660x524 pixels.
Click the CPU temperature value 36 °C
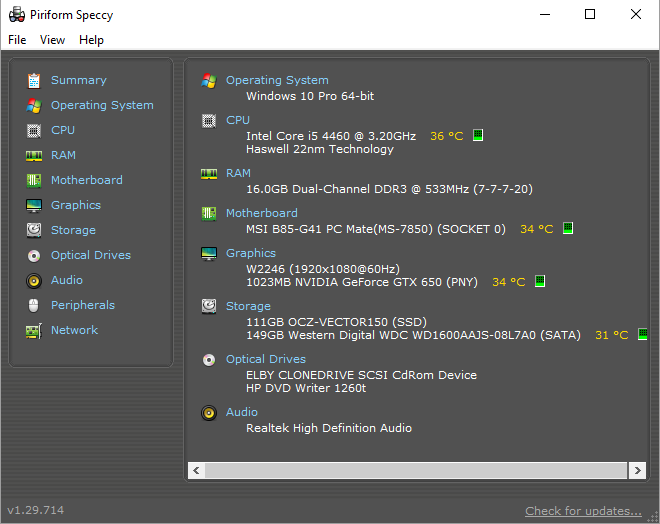coord(447,136)
